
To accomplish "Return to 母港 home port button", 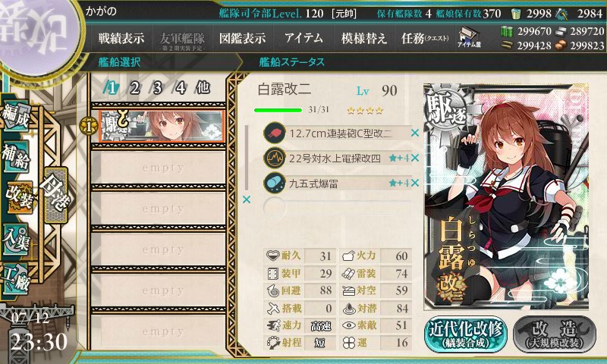I will point(55,194).
